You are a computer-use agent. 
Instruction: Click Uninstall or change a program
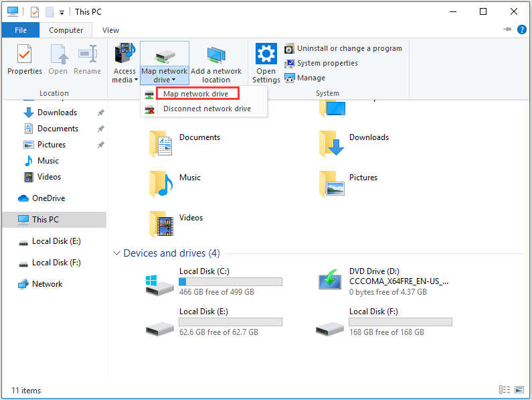pyautogui.click(x=343, y=49)
